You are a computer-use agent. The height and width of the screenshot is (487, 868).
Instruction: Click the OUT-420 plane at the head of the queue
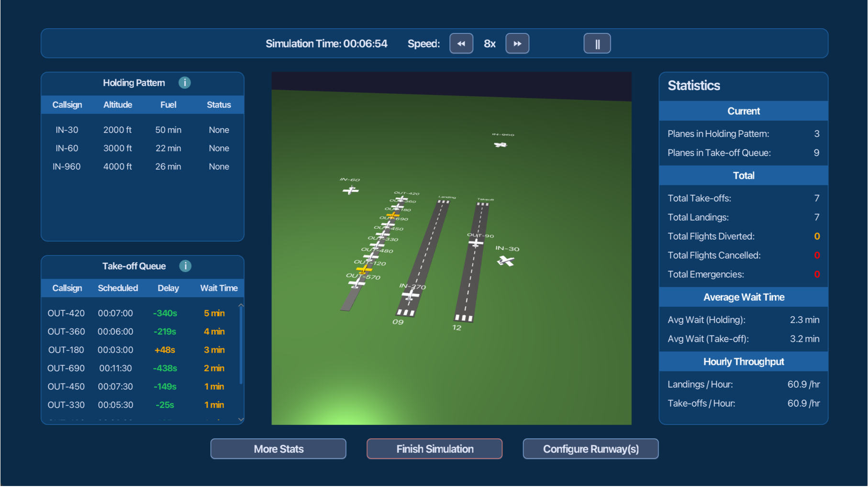click(402, 199)
